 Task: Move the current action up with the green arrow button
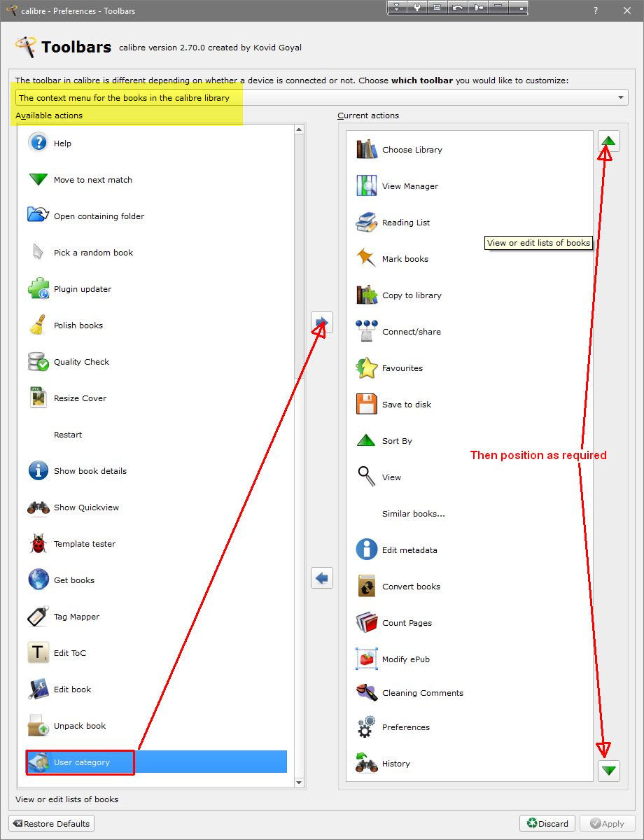(609, 141)
